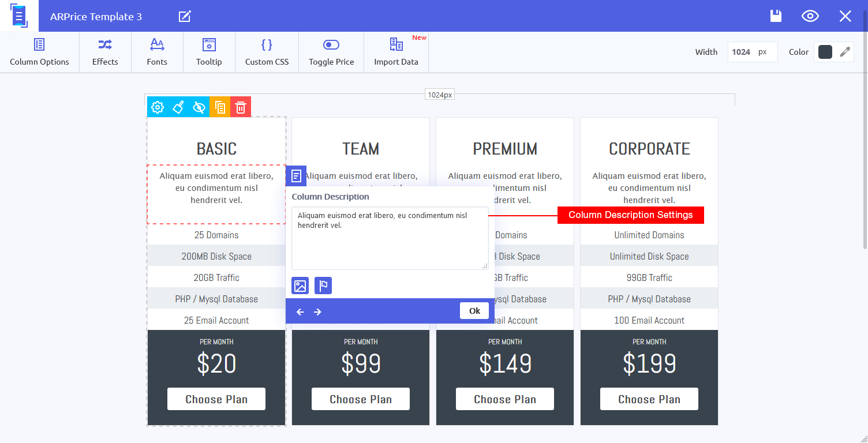Open the Custom CSS panel
Image resolution: width=868 pixels, height=443 pixels.
click(267, 52)
